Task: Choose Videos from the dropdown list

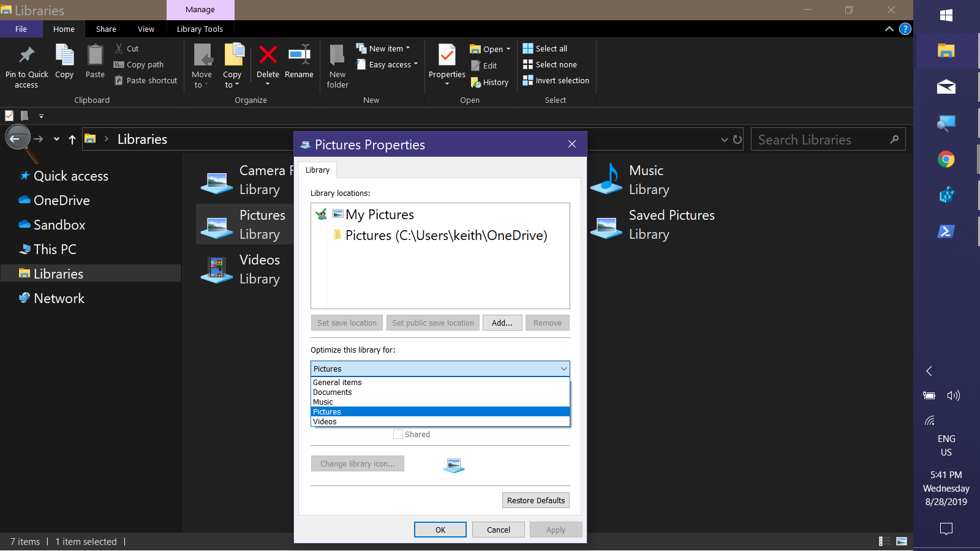Action: point(440,422)
